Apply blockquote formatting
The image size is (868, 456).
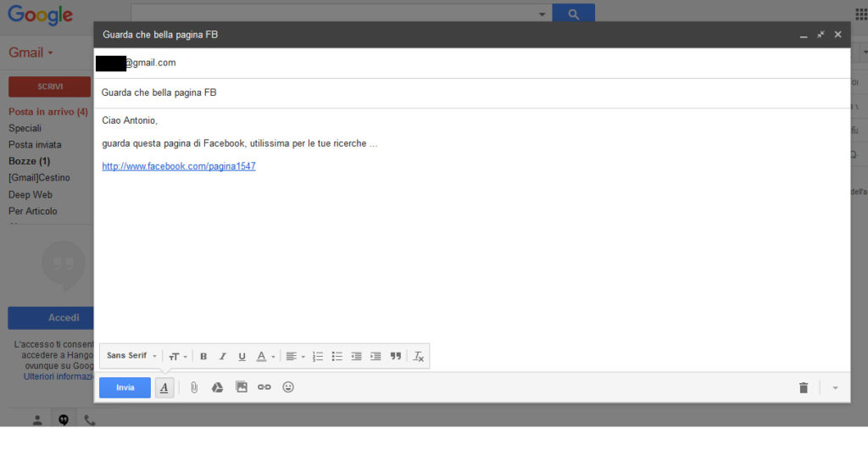(395, 356)
